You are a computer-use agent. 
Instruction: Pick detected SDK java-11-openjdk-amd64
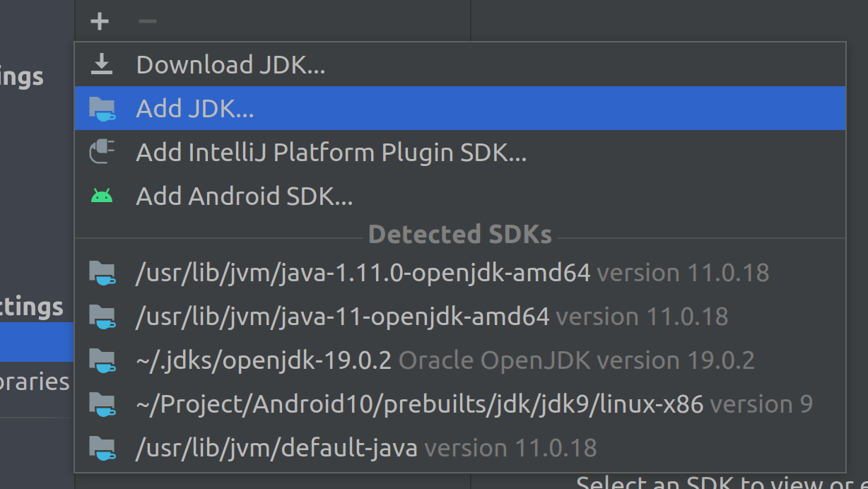pyautogui.click(x=460, y=316)
